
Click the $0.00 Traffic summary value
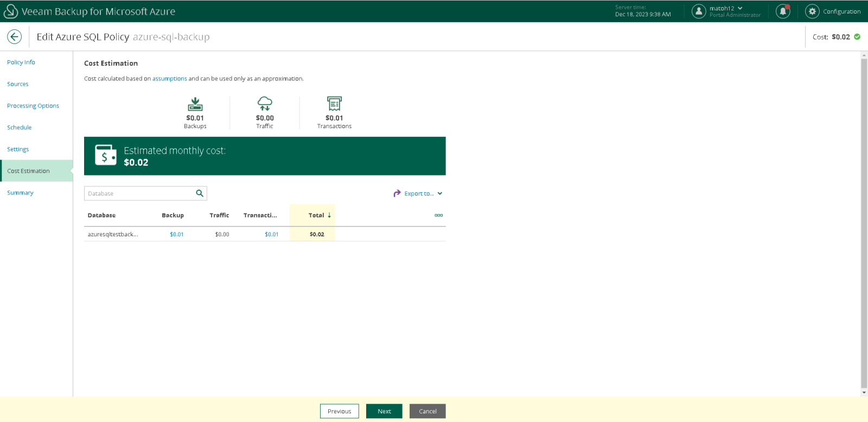(265, 118)
